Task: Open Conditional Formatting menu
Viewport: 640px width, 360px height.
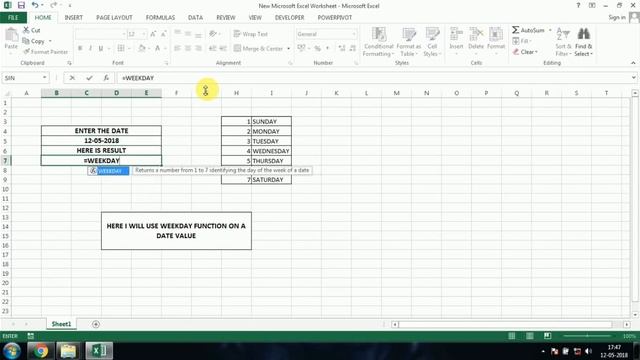Action: (378, 42)
